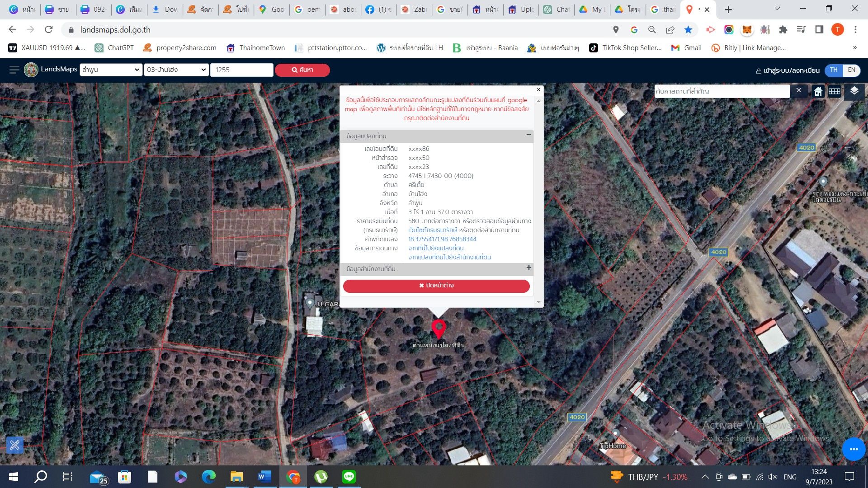Click the ปิดหน้าต่าง close window button
868x488 pixels.
coord(436,286)
